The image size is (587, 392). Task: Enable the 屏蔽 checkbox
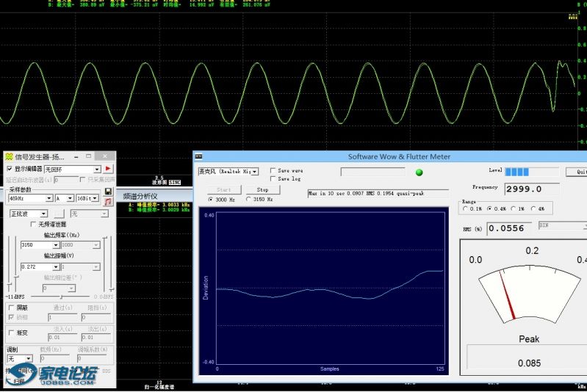(11, 308)
